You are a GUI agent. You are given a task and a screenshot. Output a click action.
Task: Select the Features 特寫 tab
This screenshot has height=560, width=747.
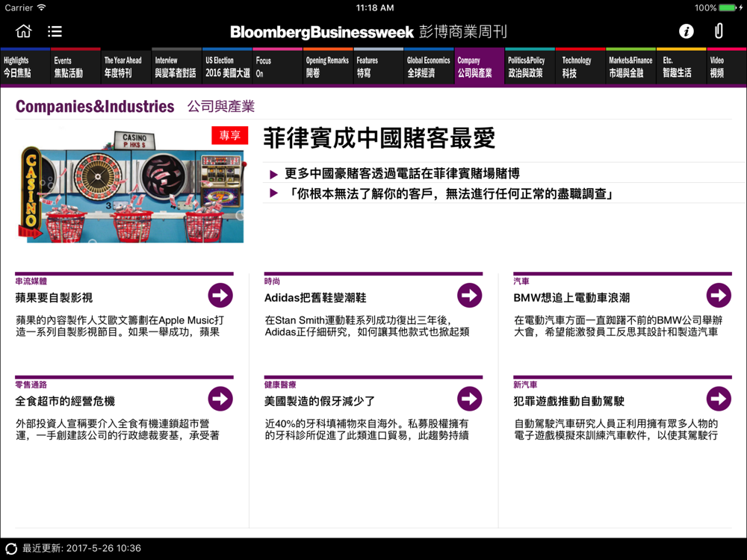tap(378, 66)
